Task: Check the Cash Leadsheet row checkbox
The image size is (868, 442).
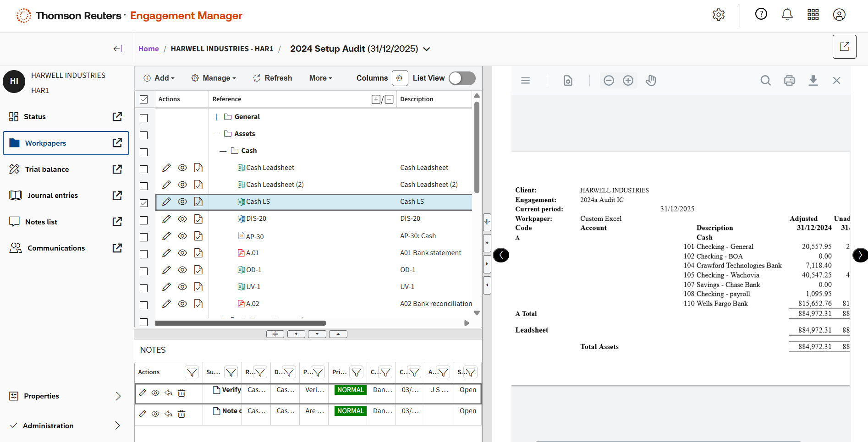Action: coord(144,169)
